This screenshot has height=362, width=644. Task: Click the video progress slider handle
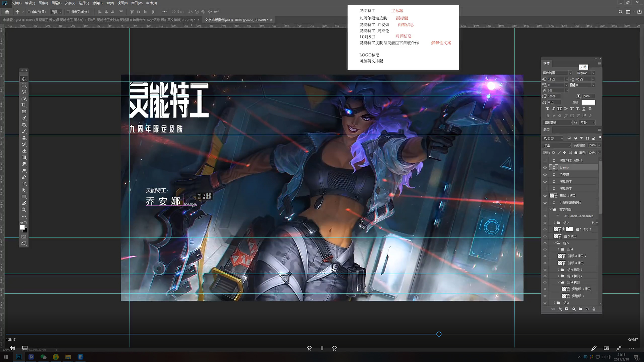[x=439, y=334]
